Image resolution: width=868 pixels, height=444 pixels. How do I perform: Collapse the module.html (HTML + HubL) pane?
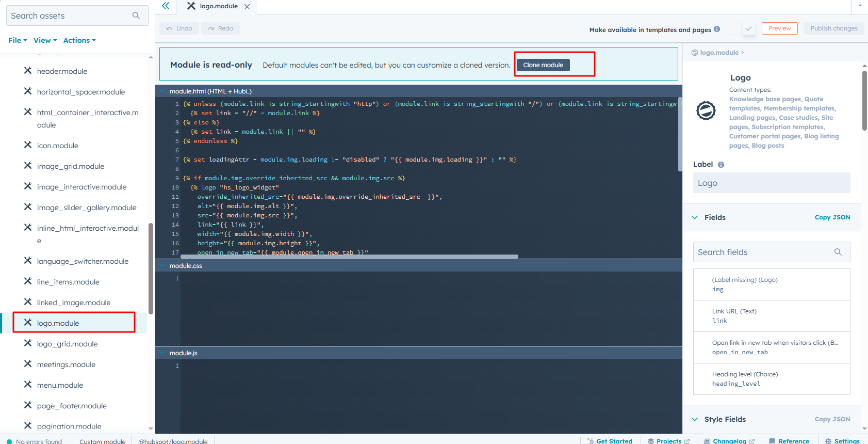tap(162, 91)
